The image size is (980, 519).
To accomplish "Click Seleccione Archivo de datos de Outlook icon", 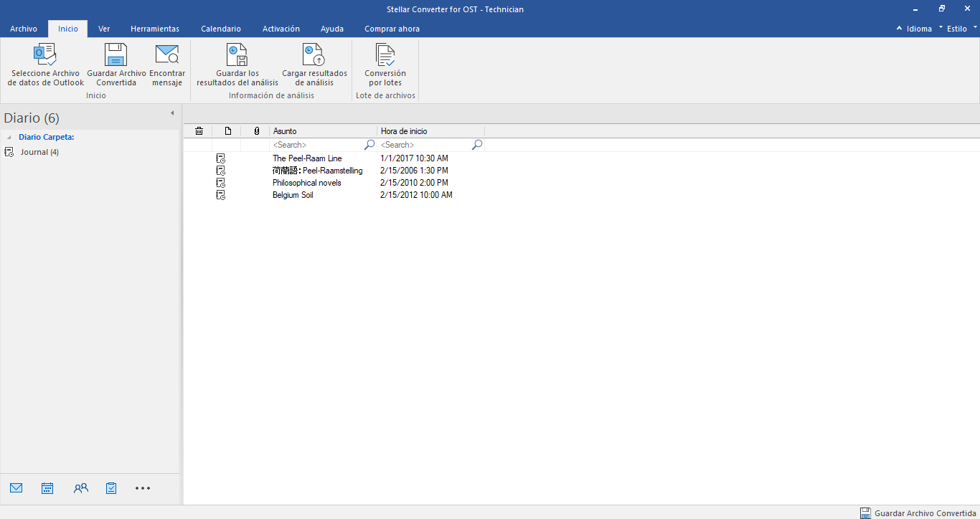I will point(45,55).
